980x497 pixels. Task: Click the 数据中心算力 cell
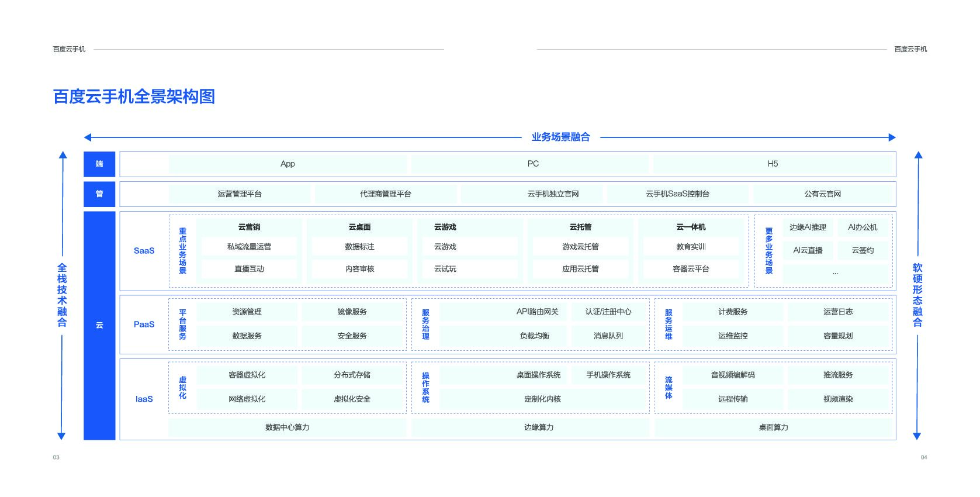point(288,427)
